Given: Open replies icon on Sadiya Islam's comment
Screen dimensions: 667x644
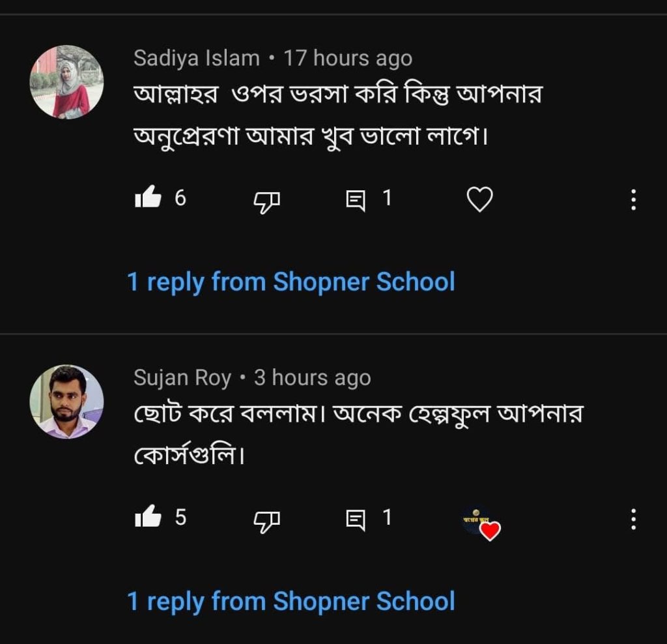Looking at the screenshot, I should [356, 201].
